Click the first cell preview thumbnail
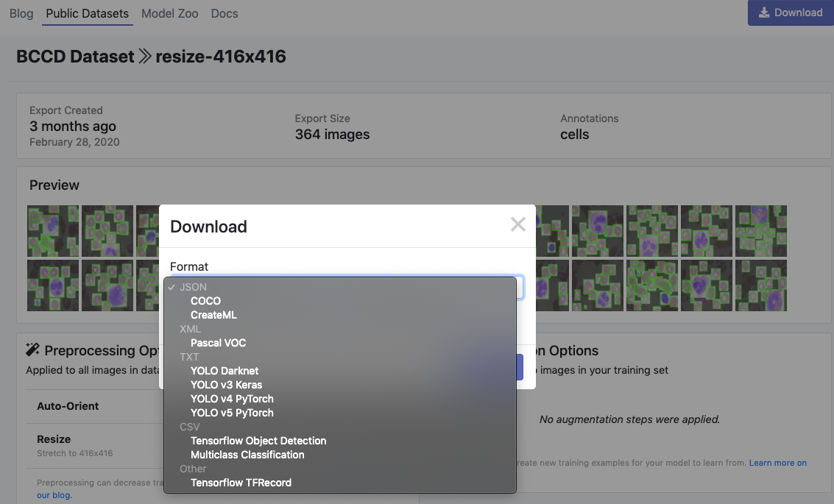834x504 pixels. point(52,230)
